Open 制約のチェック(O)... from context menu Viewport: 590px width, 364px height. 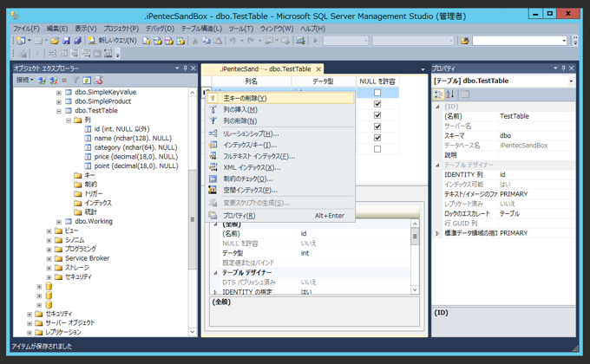click(x=281, y=179)
